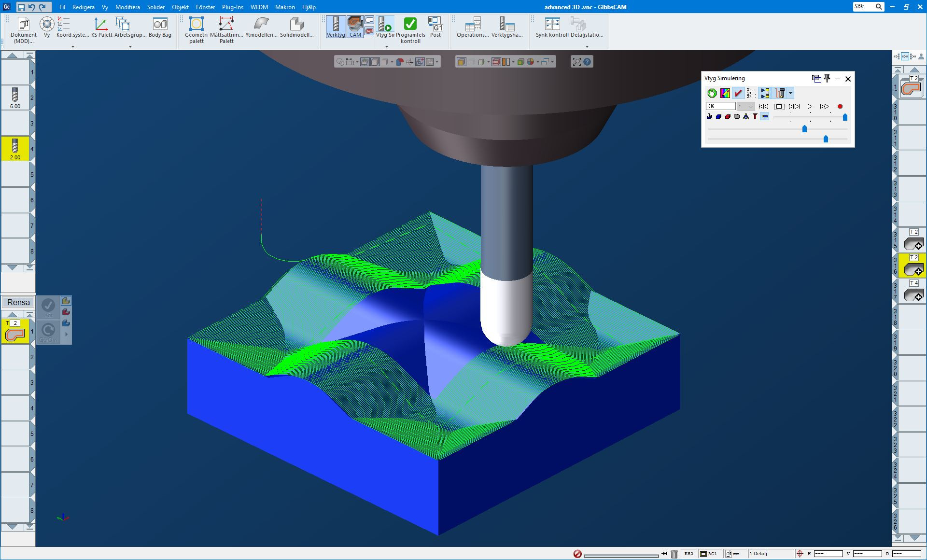927x560 pixels.
Task: Toggle the blue stock block icon
Action: tap(718, 116)
